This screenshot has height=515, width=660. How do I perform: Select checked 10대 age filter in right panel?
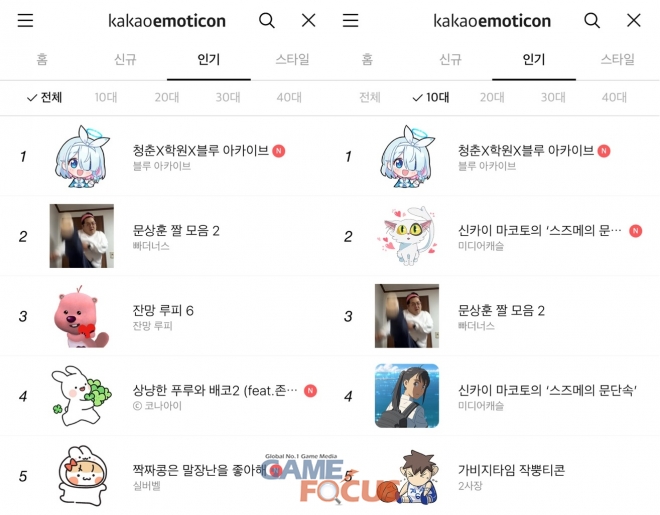pyautogui.click(x=431, y=97)
